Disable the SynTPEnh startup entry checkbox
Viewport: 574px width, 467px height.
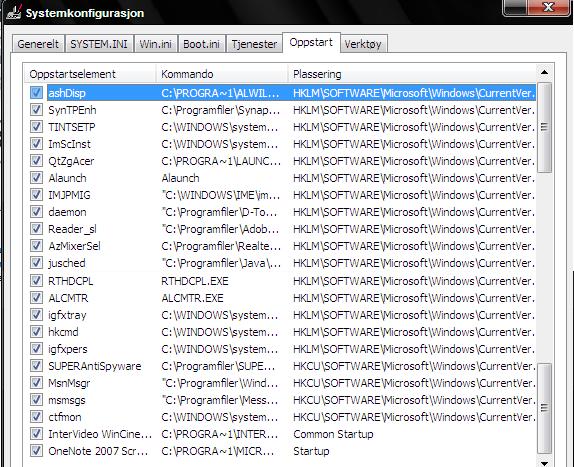36,109
